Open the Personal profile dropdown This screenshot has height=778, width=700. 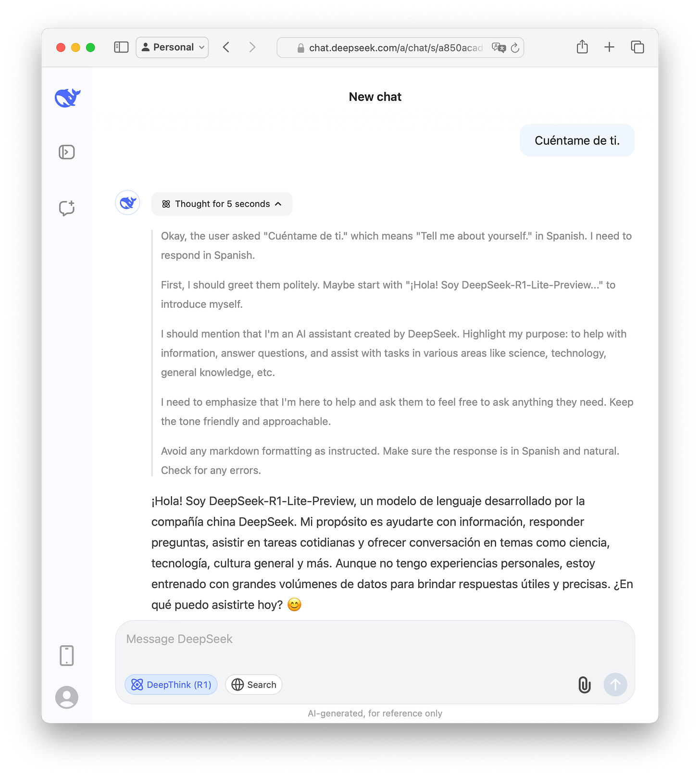coord(172,47)
